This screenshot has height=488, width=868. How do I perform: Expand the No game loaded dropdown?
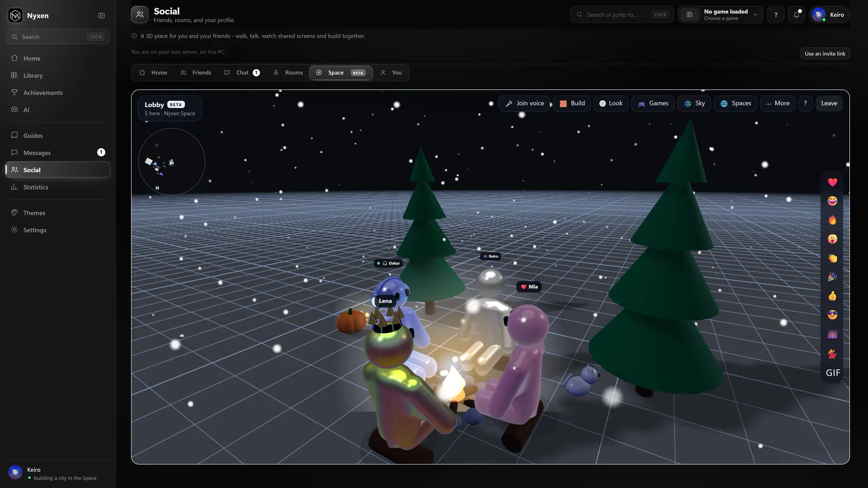[x=721, y=15]
